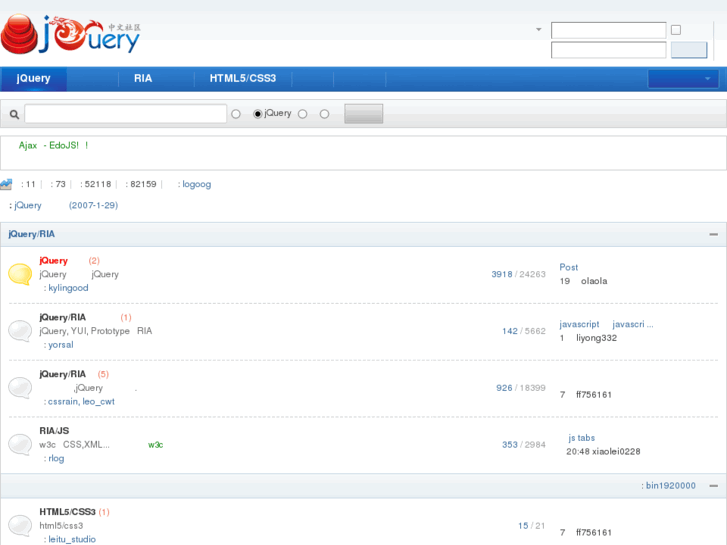This screenshot has height=545, width=727.
Task: Open the latest 'Post' thread link
Action: pos(568,267)
